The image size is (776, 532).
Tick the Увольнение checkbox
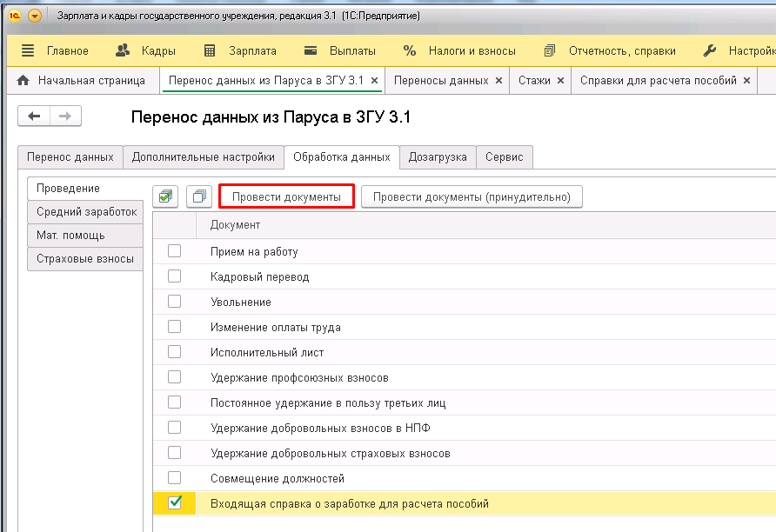click(x=175, y=302)
